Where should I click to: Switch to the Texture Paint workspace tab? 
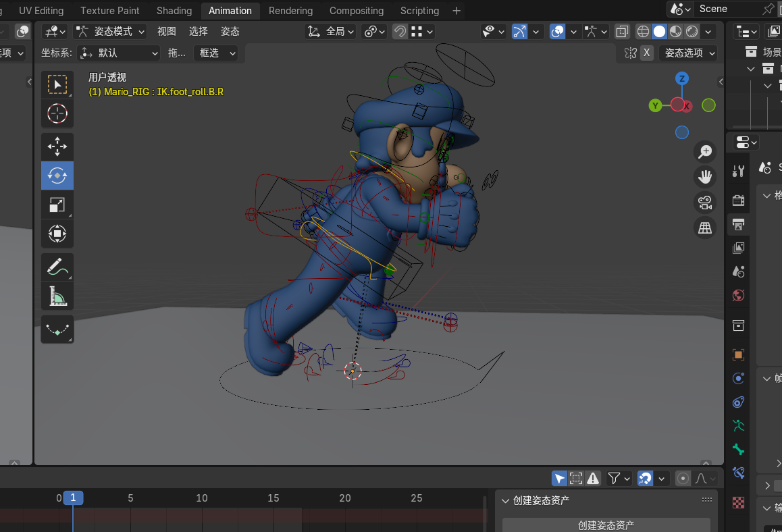pos(109,11)
